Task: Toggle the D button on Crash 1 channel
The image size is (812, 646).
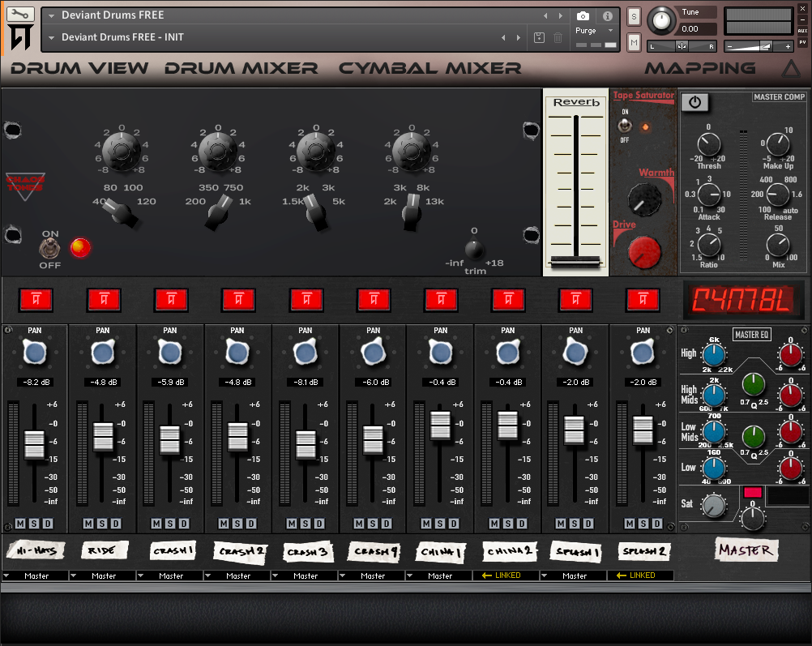Action: (183, 524)
